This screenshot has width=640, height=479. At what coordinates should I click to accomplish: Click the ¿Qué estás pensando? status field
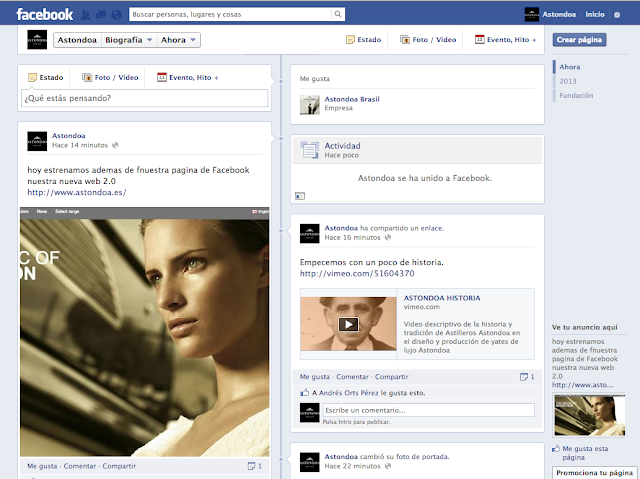(144, 98)
